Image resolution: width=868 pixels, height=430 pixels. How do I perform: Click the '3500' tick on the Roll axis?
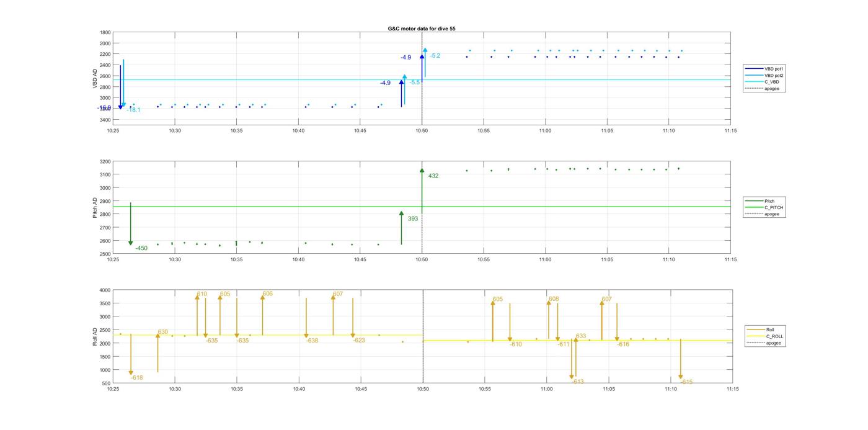[105, 303]
